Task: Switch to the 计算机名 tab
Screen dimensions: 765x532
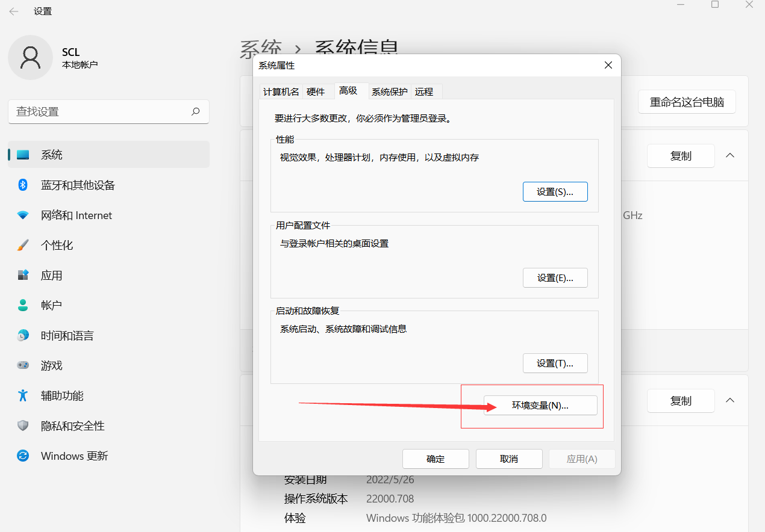Action: [281, 91]
